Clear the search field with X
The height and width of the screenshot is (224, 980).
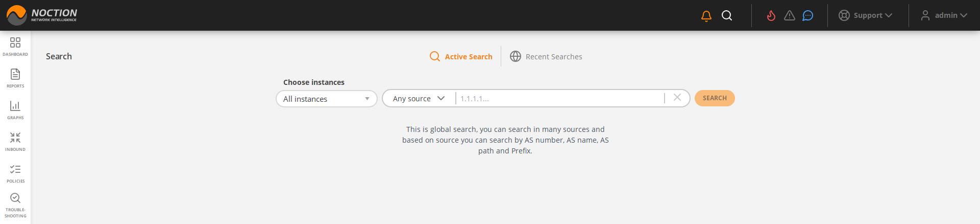click(677, 98)
